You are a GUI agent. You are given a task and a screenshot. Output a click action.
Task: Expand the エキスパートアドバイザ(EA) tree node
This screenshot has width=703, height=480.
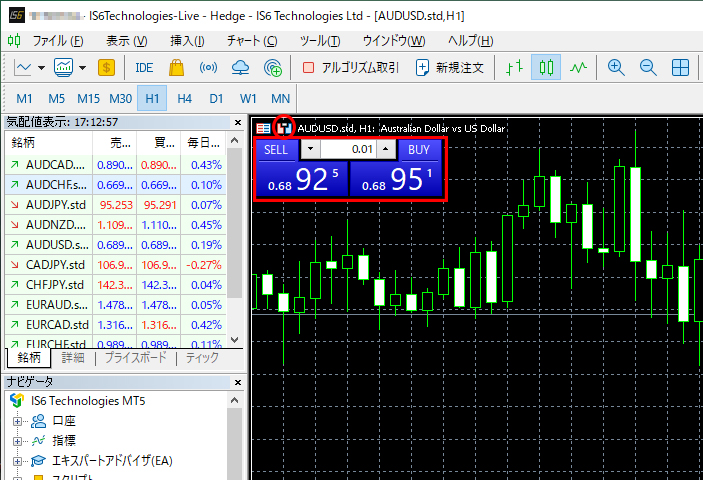17,461
